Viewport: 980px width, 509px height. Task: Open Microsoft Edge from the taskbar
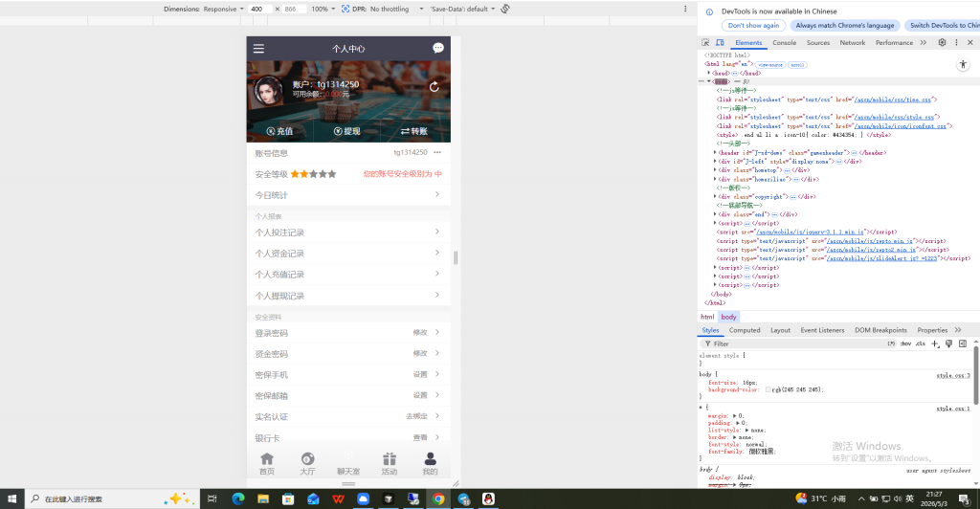click(x=238, y=498)
